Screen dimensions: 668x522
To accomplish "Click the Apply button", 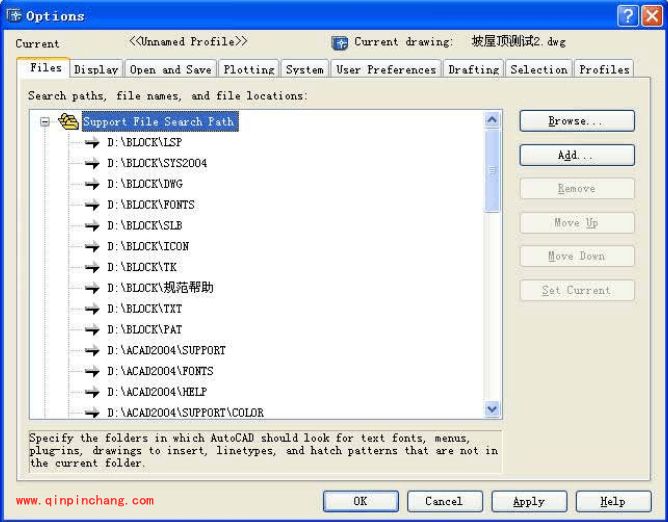I will point(529,501).
